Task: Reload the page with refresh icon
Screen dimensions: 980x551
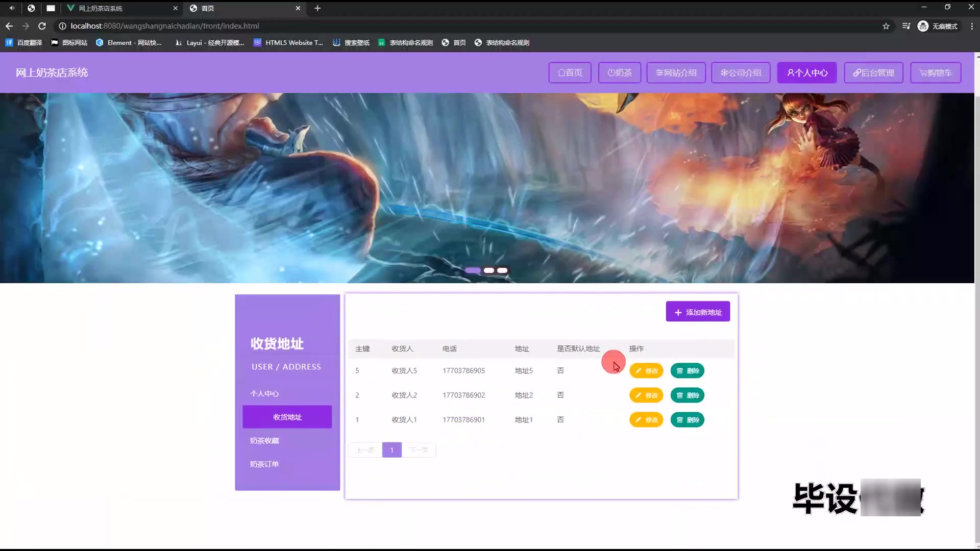Action: point(42,26)
